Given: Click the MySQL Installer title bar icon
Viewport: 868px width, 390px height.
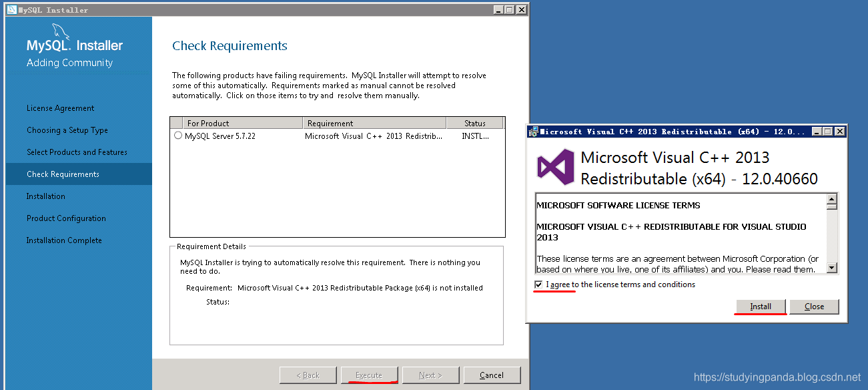Looking at the screenshot, I should coord(11,10).
